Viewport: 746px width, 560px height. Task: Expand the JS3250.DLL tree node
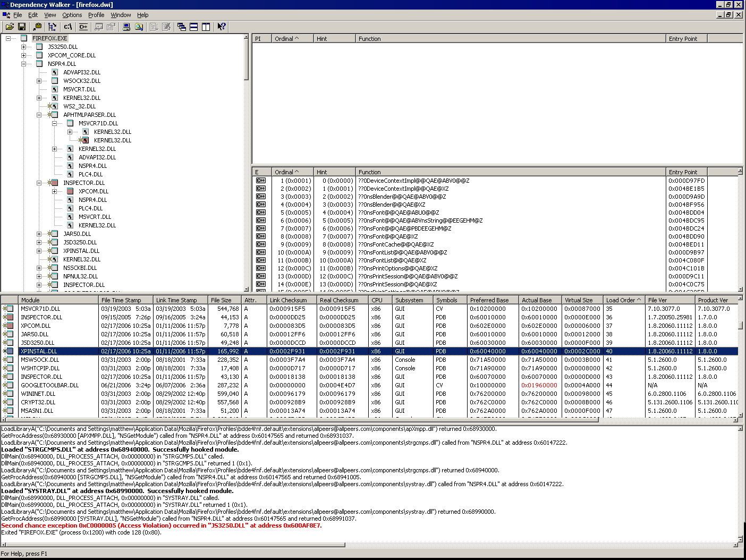tap(24, 47)
